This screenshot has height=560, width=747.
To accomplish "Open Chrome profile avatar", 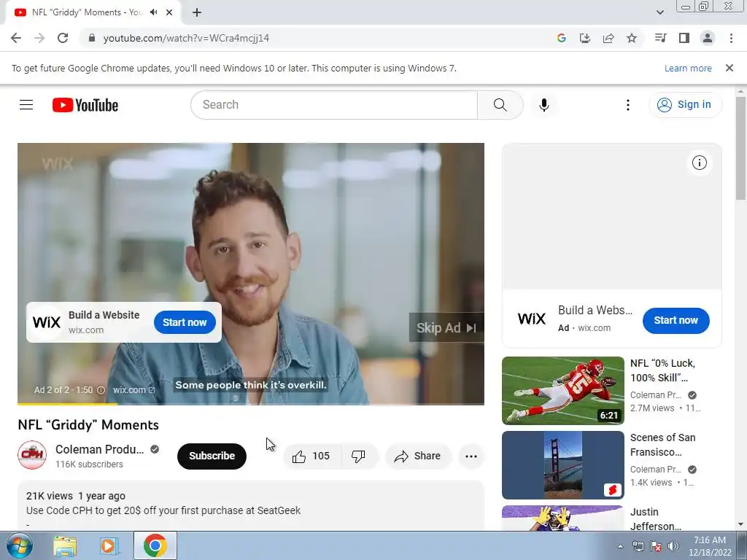I will click(x=708, y=38).
